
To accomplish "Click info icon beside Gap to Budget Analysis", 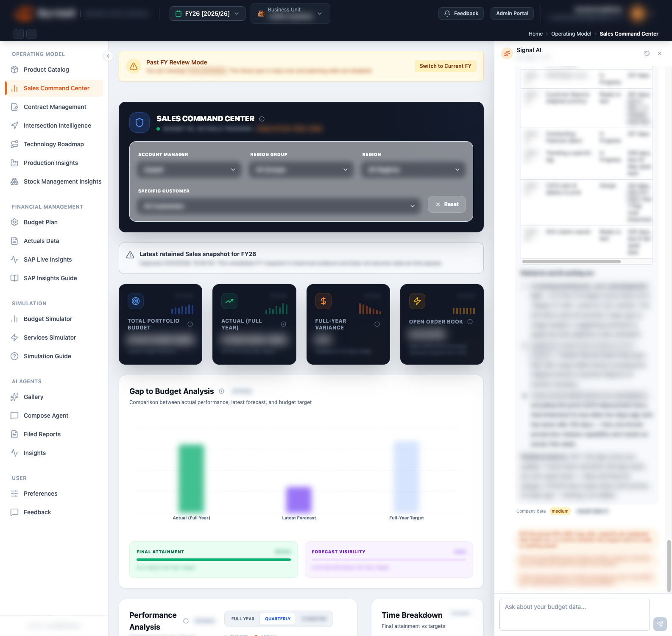I will (x=221, y=391).
